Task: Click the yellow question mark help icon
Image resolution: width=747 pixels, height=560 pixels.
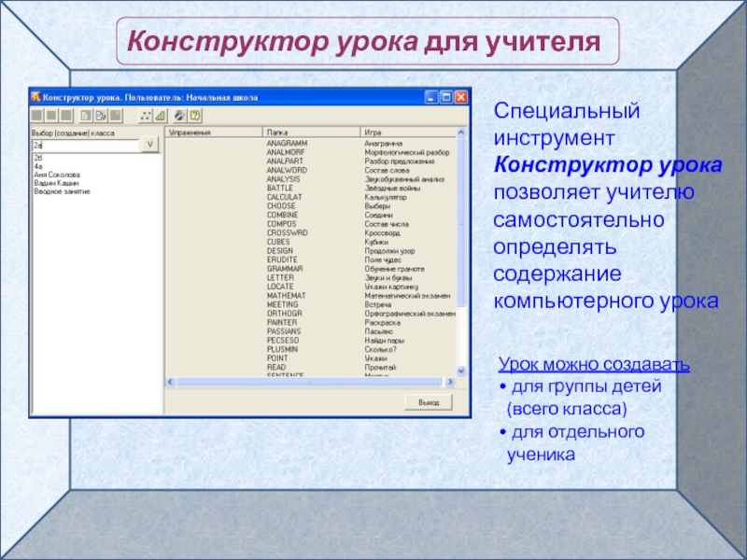Action: pyautogui.click(x=195, y=116)
